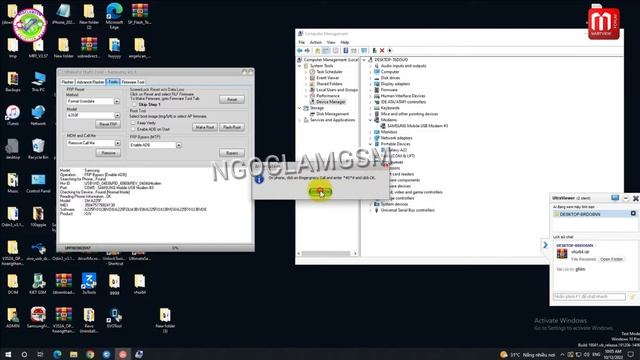Open the Network desktop icon
Image resolution: width=640 pixels, height=360 pixels.
tap(38, 115)
